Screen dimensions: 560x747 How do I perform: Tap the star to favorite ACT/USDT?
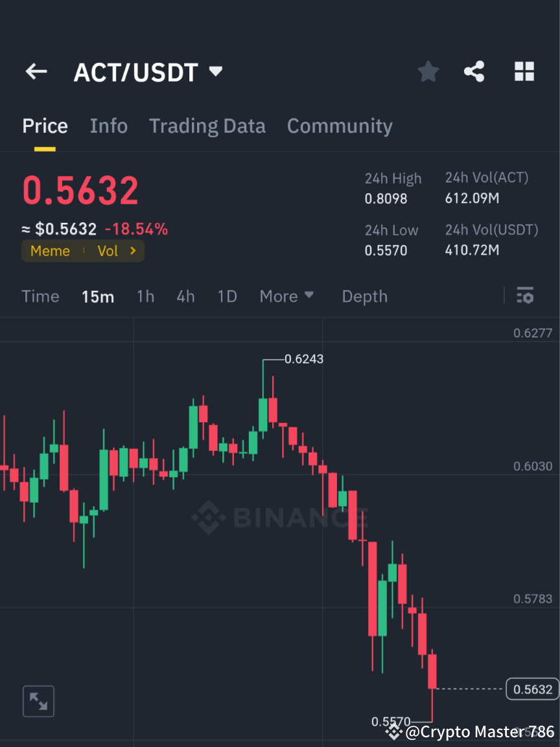click(x=428, y=71)
